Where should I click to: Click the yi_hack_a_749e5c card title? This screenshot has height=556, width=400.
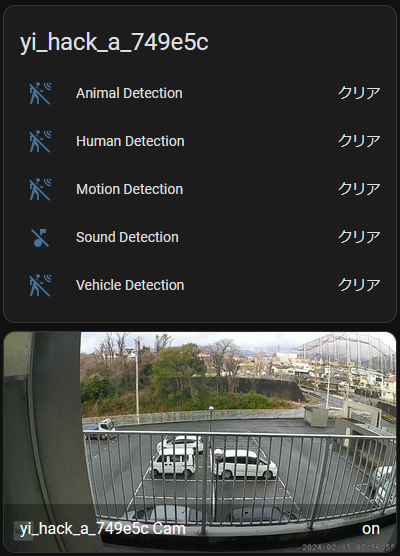(x=114, y=42)
